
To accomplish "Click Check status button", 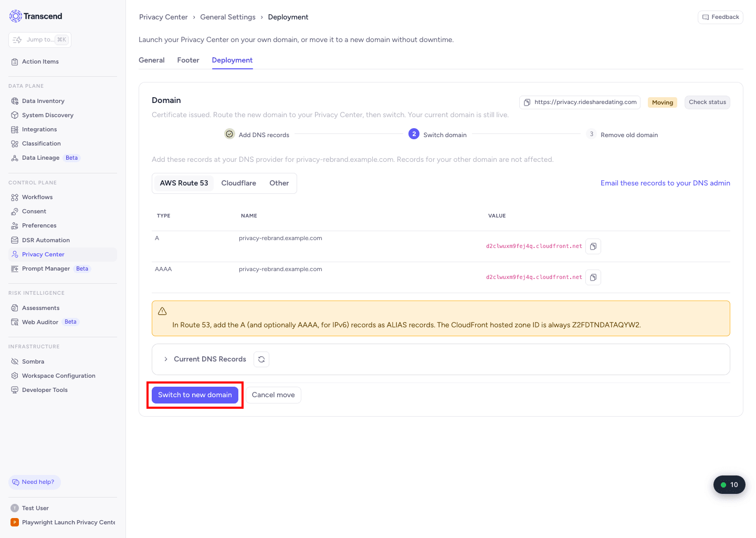I will pos(707,102).
